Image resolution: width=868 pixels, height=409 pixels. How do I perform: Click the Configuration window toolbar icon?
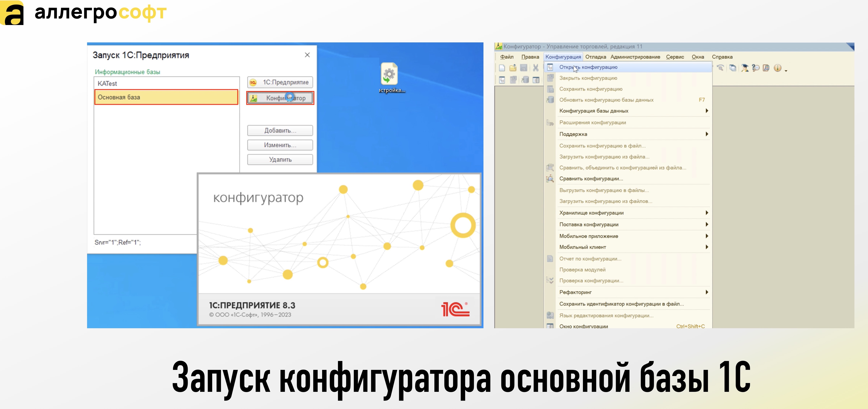pos(536,80)
